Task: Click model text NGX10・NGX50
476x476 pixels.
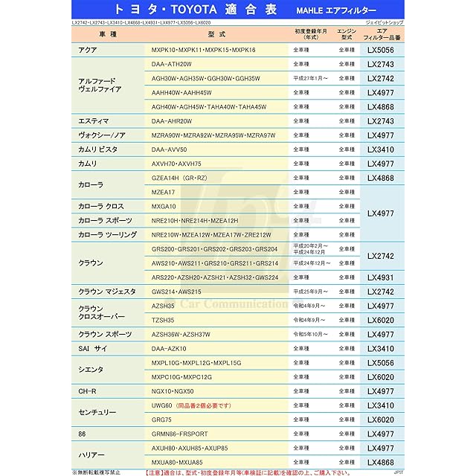Action: pos(173,391)
